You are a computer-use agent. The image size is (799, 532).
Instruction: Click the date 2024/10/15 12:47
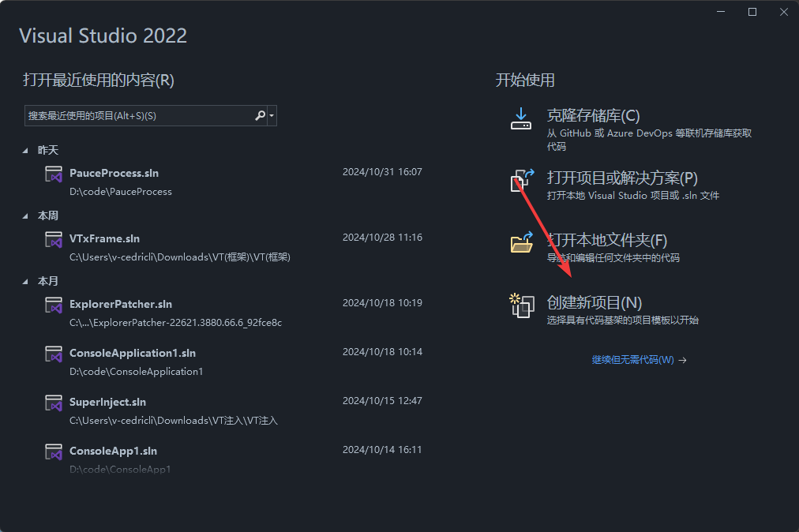pos(382,400)
